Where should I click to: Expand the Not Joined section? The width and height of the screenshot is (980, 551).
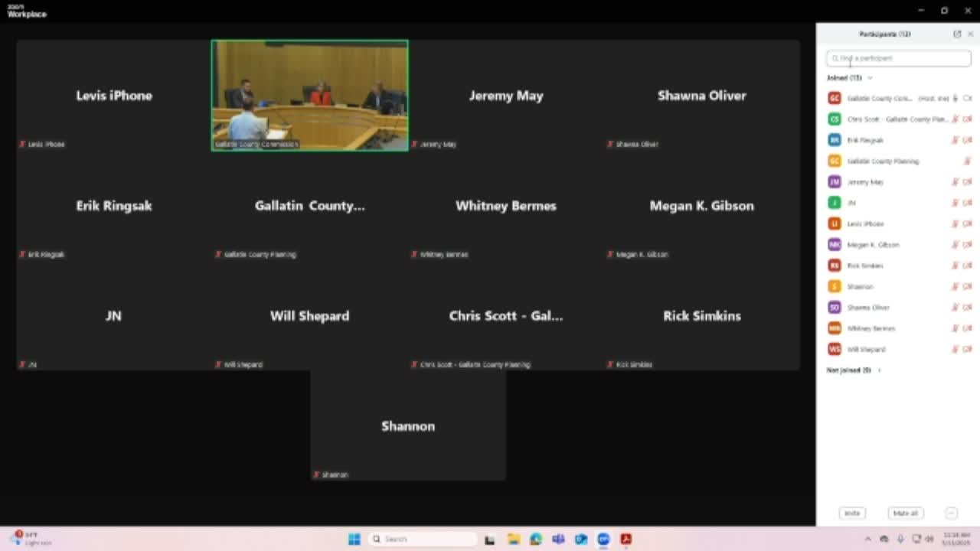(879, 370)
